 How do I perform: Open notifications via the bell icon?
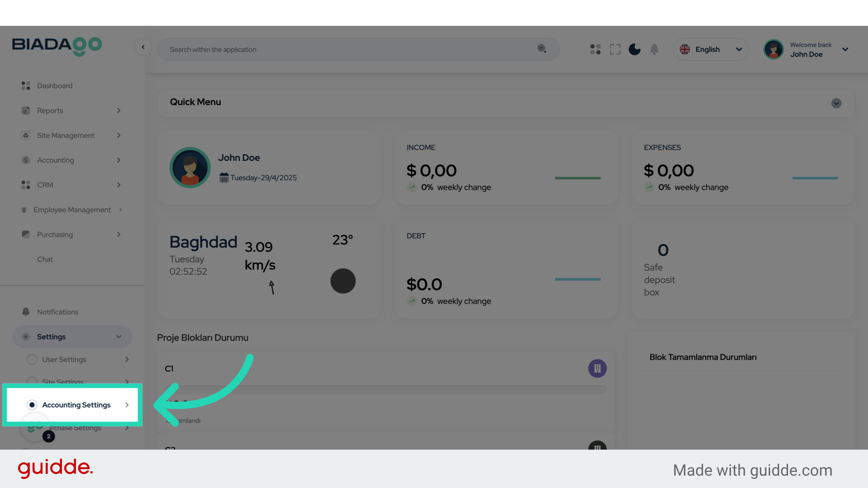click(654, 49)
